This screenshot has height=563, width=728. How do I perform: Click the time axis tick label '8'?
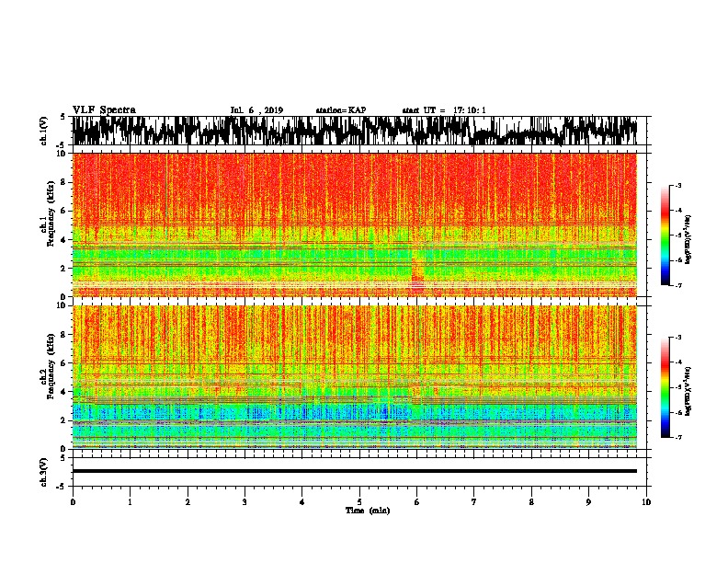pos(531,502)
